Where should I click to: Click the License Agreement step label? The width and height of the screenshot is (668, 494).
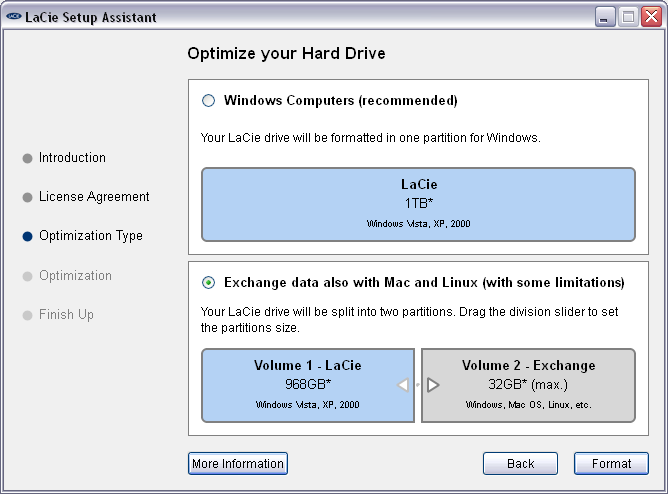pos(94,197)
